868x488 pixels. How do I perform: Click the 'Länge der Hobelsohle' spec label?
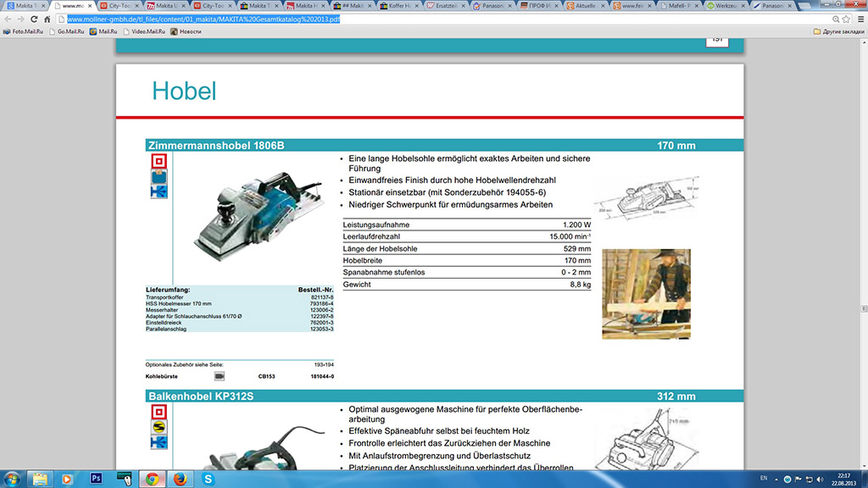[380, 248]
